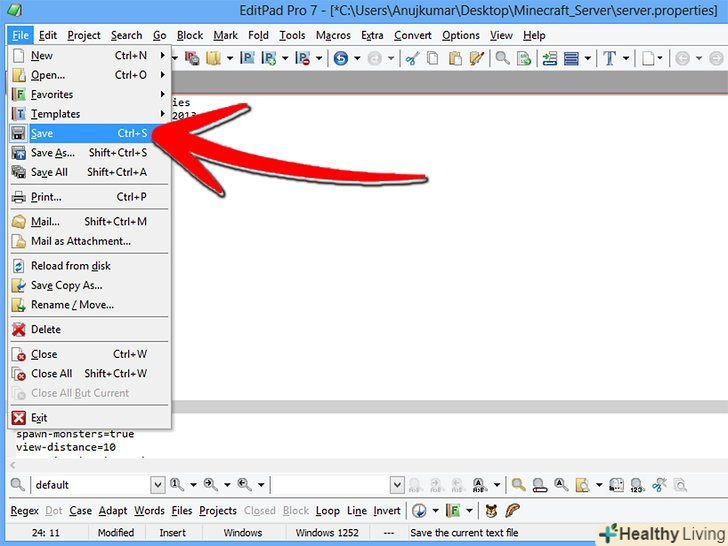This screenshot has width=728, height=546.
Task: Click the Remove from Project P-minus icon
Action: tap(303, 58)
